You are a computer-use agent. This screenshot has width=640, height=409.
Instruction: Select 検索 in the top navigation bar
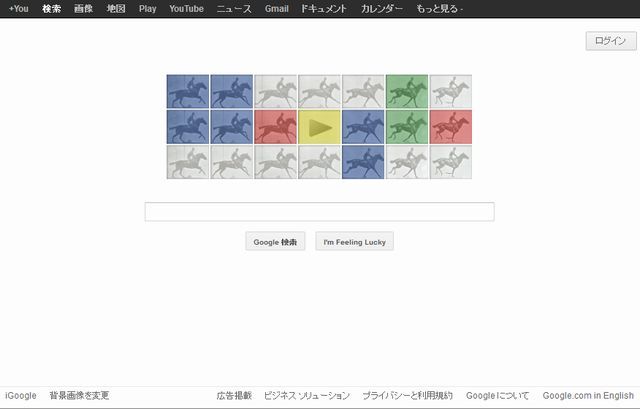pos(51,9)
